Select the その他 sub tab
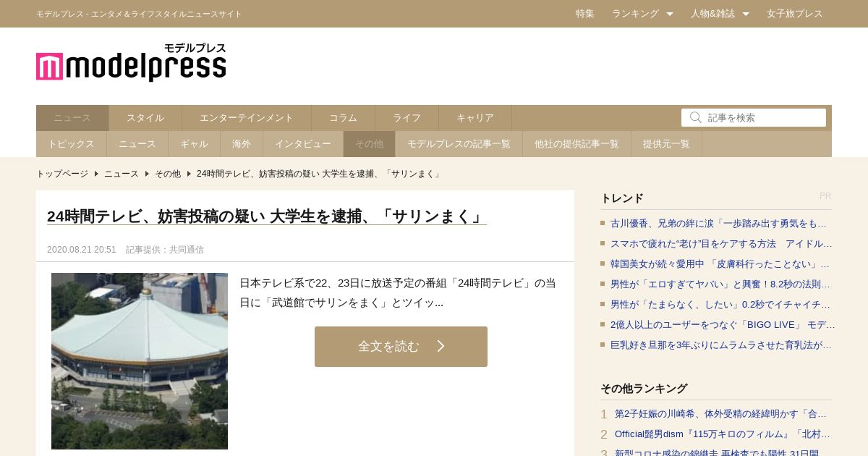The height and width of the screenshot is (456, 868). pyautogui.click(x=370, y=144)
